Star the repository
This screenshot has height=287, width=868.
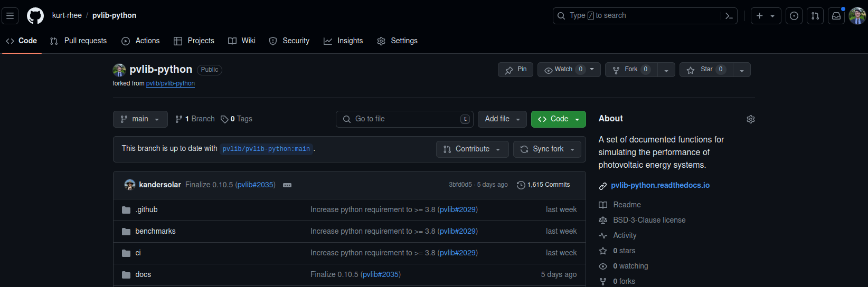pyautogui.click(x=706, y=70)
